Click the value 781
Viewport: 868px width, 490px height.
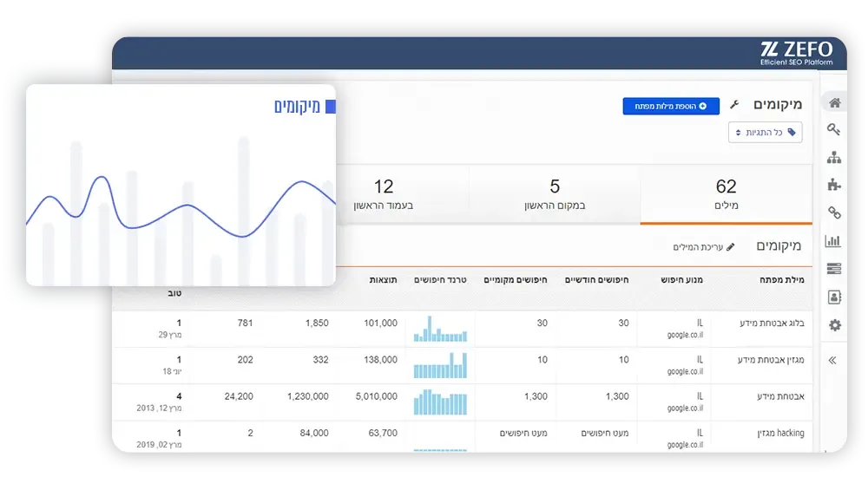point(246,323)
